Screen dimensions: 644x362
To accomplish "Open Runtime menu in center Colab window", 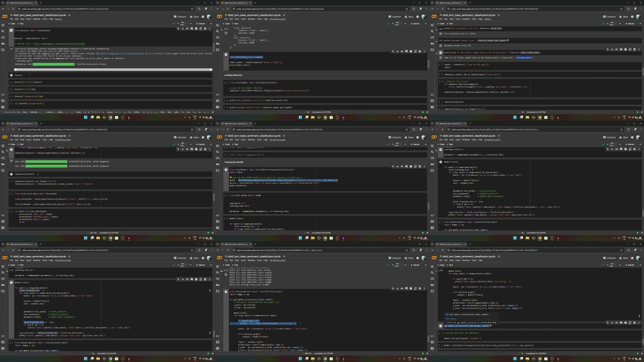I will point(252,140).
